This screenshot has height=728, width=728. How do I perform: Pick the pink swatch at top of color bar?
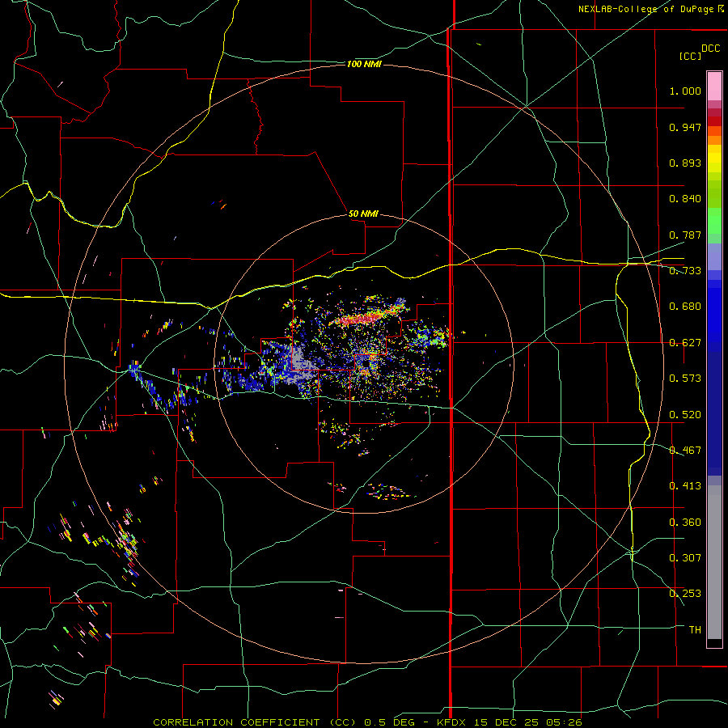point(714,86)
